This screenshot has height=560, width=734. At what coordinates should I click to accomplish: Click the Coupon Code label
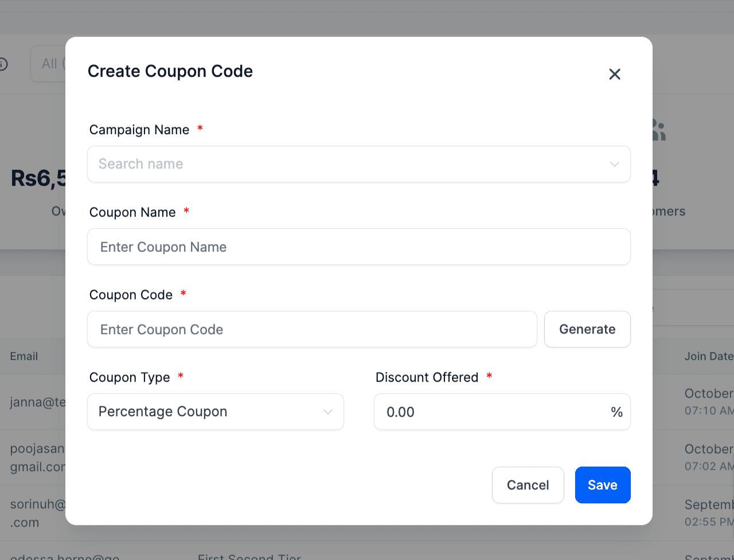click(x=131, y=295)
